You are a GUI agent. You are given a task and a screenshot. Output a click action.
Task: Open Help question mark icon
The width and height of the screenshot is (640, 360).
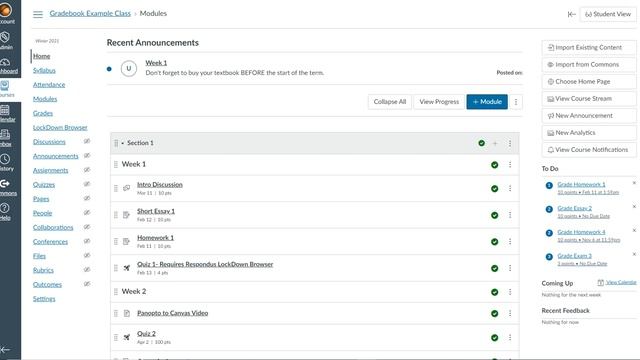coord(5,208)
